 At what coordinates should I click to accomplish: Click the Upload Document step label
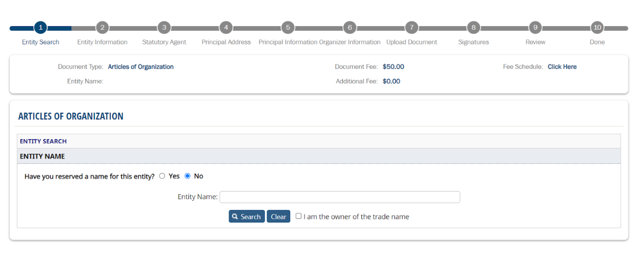coord(412,42)
